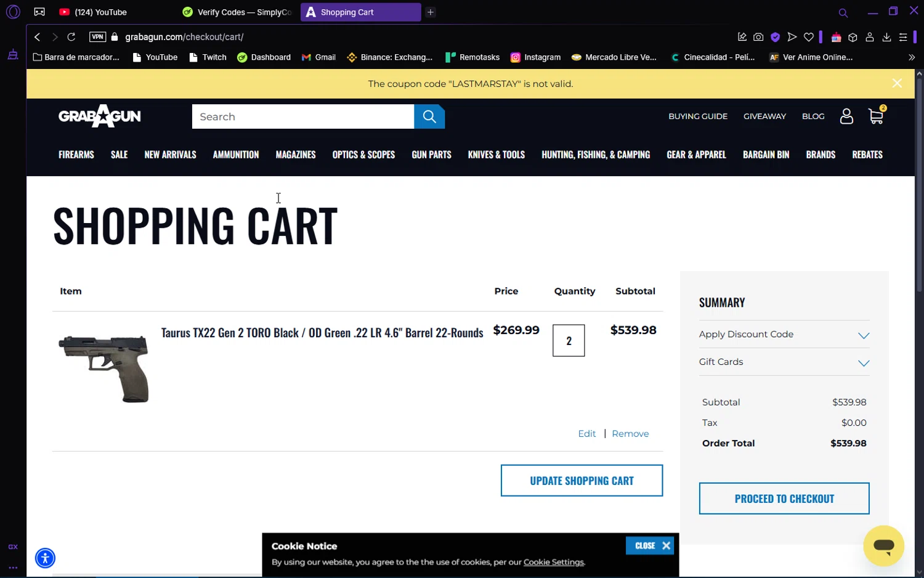Open the FIREARMS menu
This screenshot has width=924, height=578.
(x=76, y=155)
